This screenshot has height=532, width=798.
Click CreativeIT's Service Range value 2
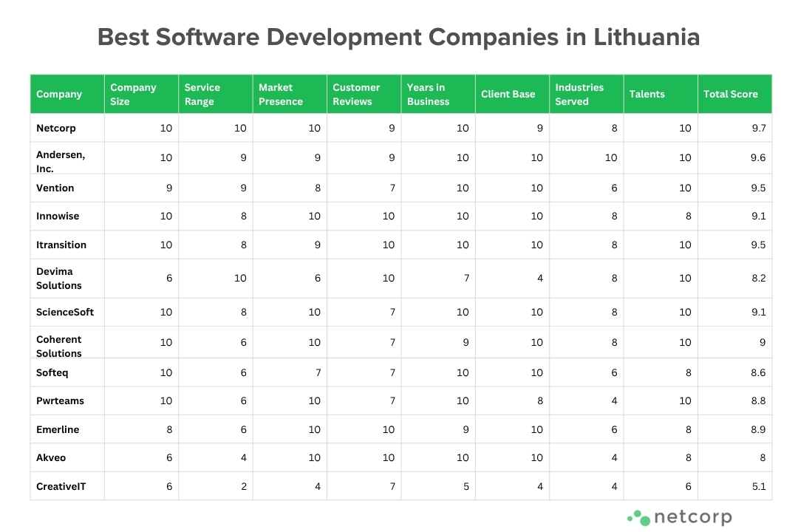244,486
